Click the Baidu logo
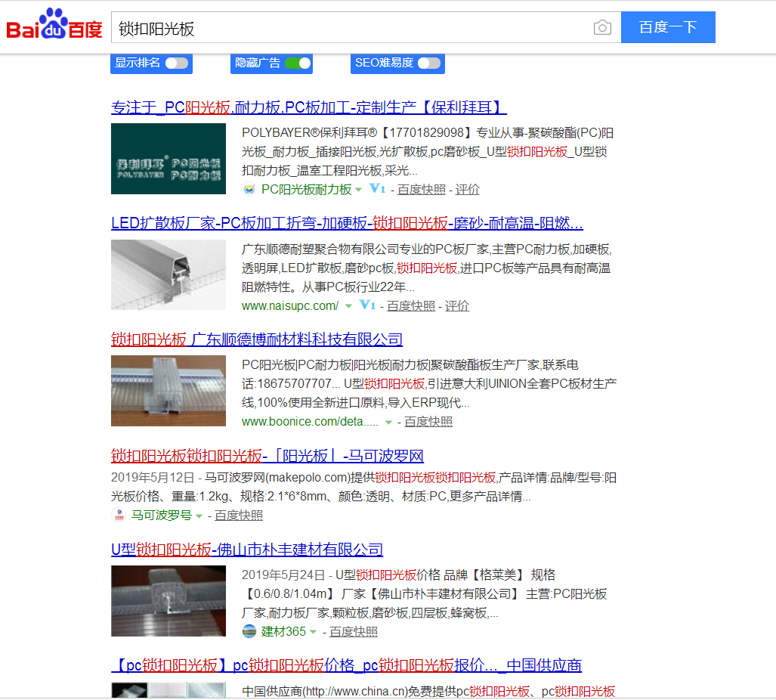The image size is (776, 700). [54, 24]
